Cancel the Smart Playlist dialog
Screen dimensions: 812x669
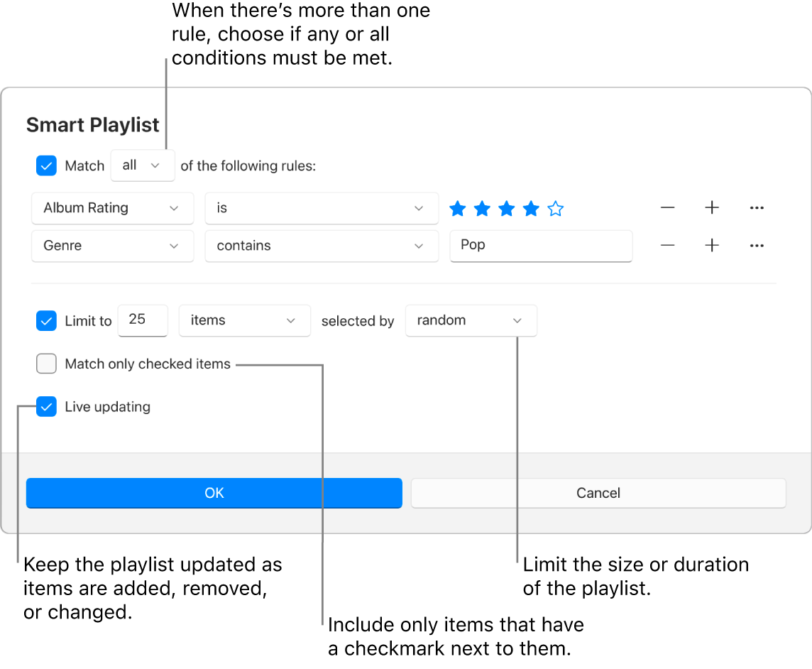tap(598, 493)
